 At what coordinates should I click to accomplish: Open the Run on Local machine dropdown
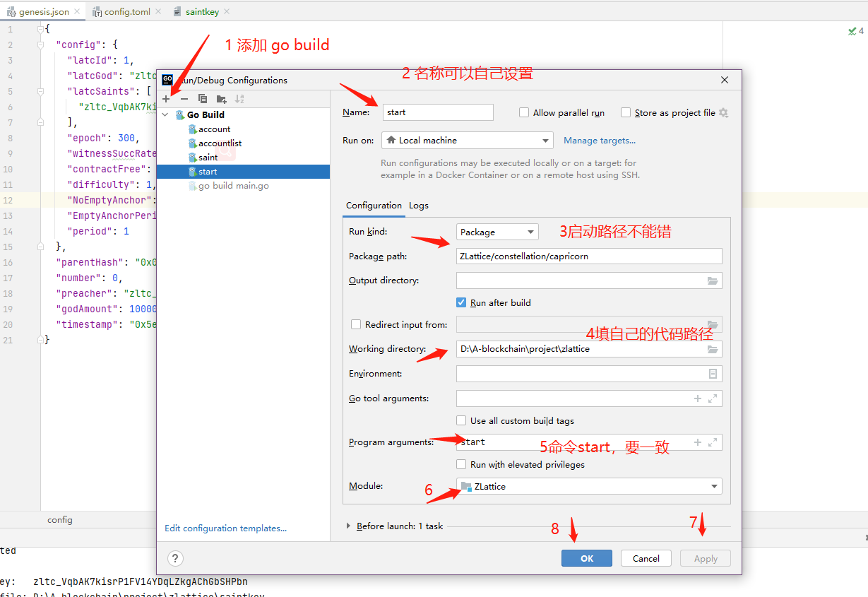[x=467, y=141]
